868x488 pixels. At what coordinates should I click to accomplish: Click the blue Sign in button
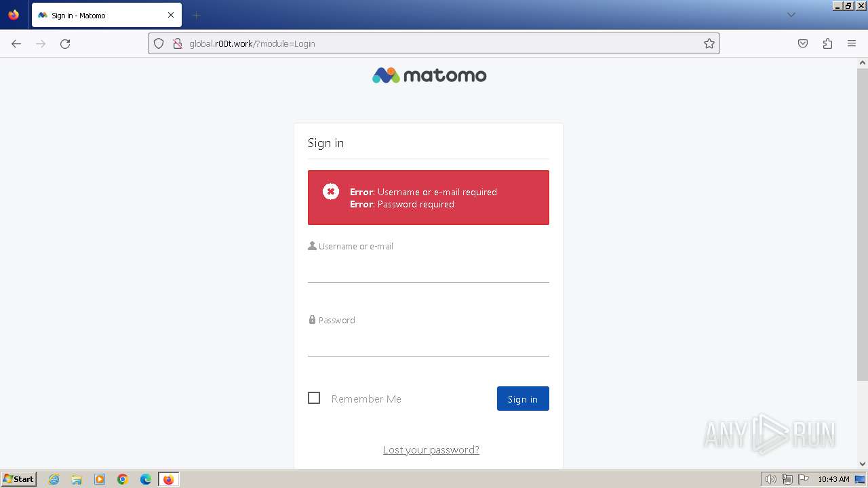click(523, 399)
